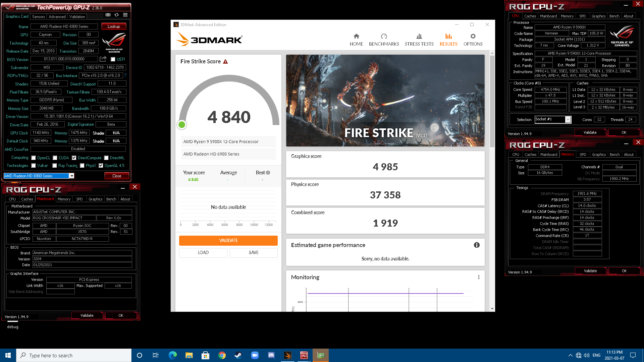Show hidden system tray icons
The width and height of the screenshot is (644, 362).
570,355
